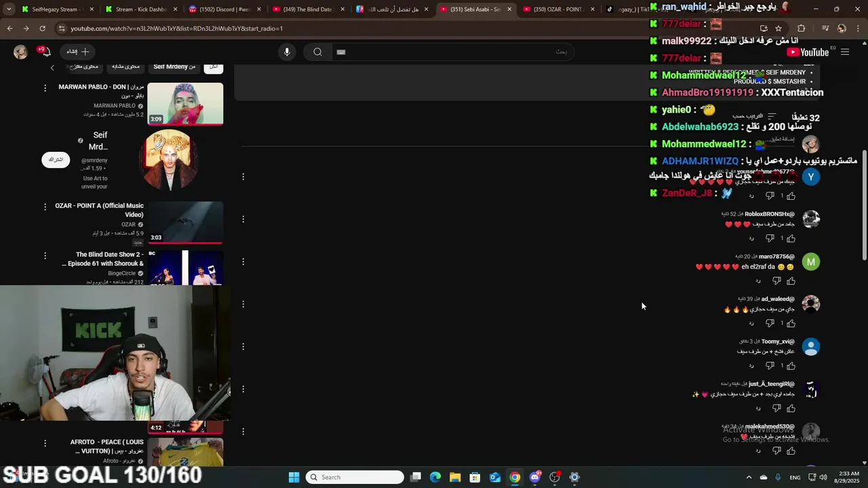The height and width of the screenshot is (488, 868).
Task: Switch to The Blind Date browser tab
Action: pyautogui.click(x=309, y=9)
